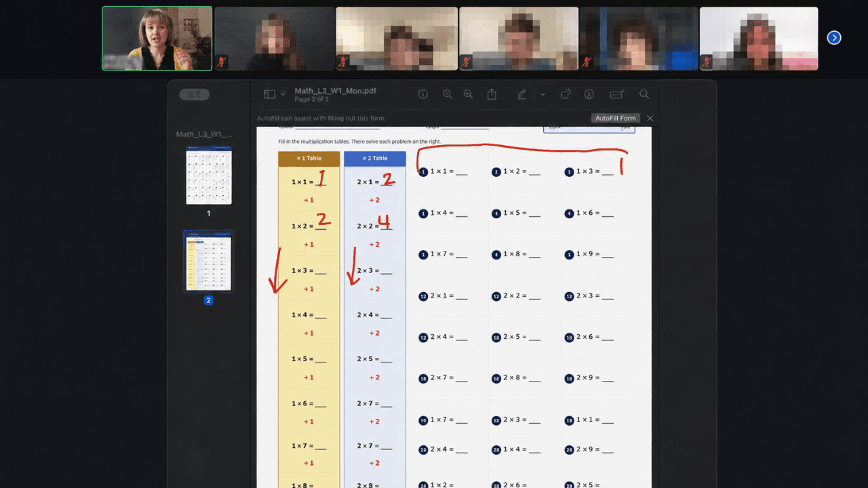This screenshot has width=868, height=488.
Task: Click the Rotate page icon
Action: (566, 94)
